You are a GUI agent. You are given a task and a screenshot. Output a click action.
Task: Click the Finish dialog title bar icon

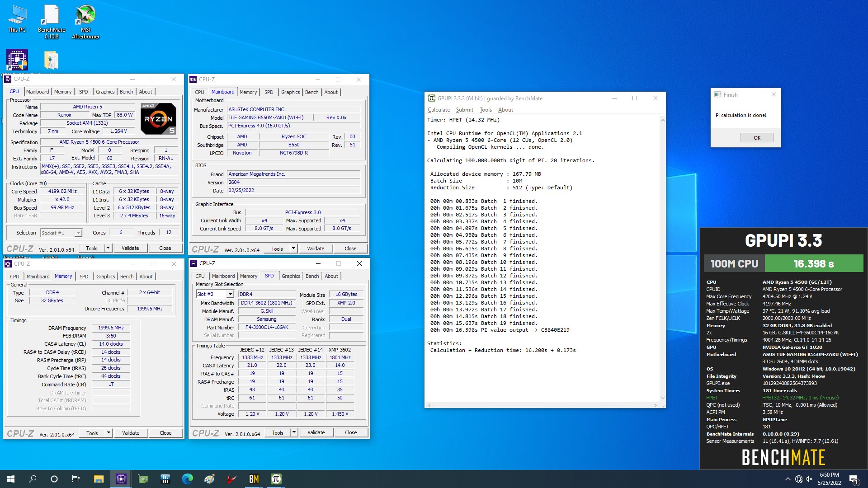(x=717, y=94)
